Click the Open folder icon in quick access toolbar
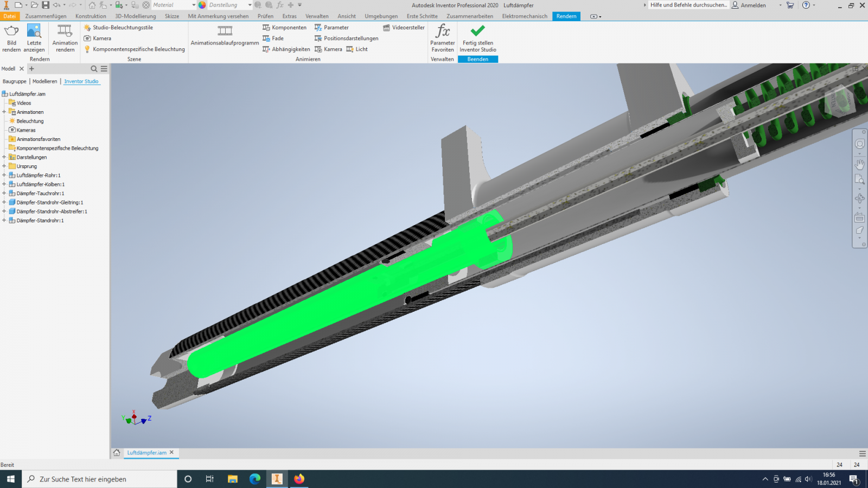The width and height of the screenshot is (868, 488). coord(34,5)
